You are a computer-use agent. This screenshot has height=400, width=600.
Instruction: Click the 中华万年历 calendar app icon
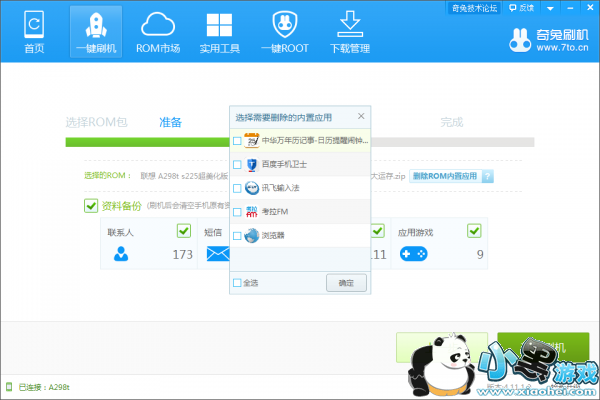[251, 140]
